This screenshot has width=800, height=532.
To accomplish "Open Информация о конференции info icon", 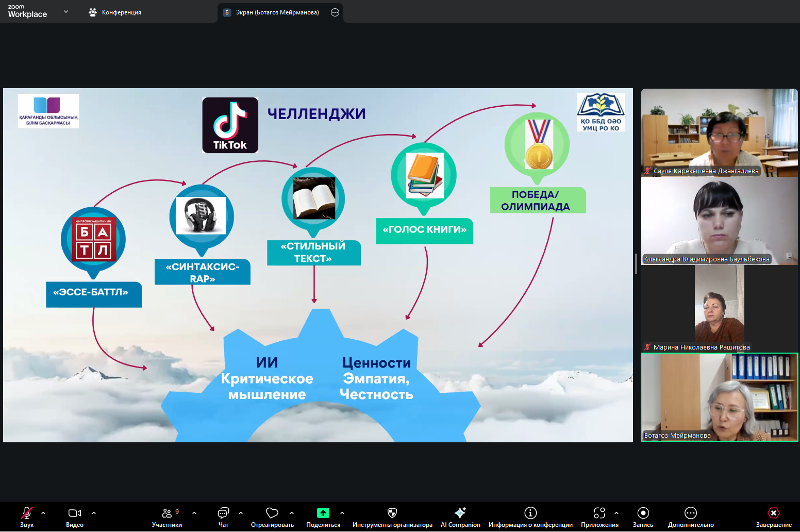I will coord(530,513).
